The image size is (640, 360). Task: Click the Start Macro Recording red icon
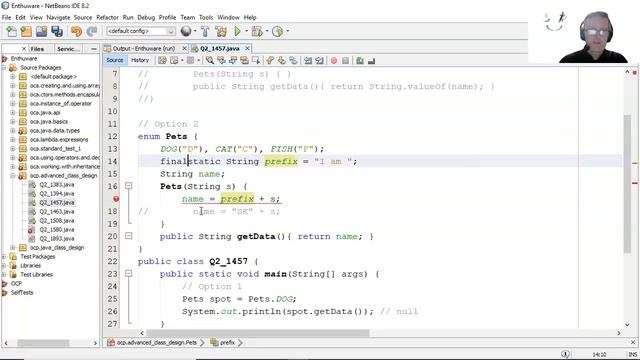(x=334, y=60)
